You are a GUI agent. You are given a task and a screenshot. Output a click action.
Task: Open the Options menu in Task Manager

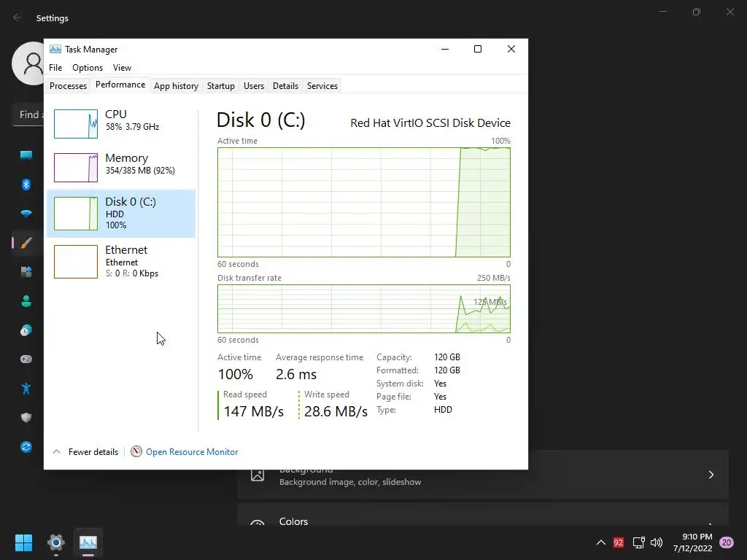coord(88,68)
